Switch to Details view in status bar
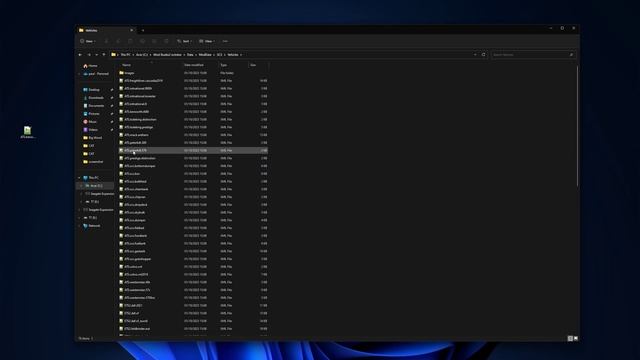Viewport: 640px width, 360px height. 570,338
